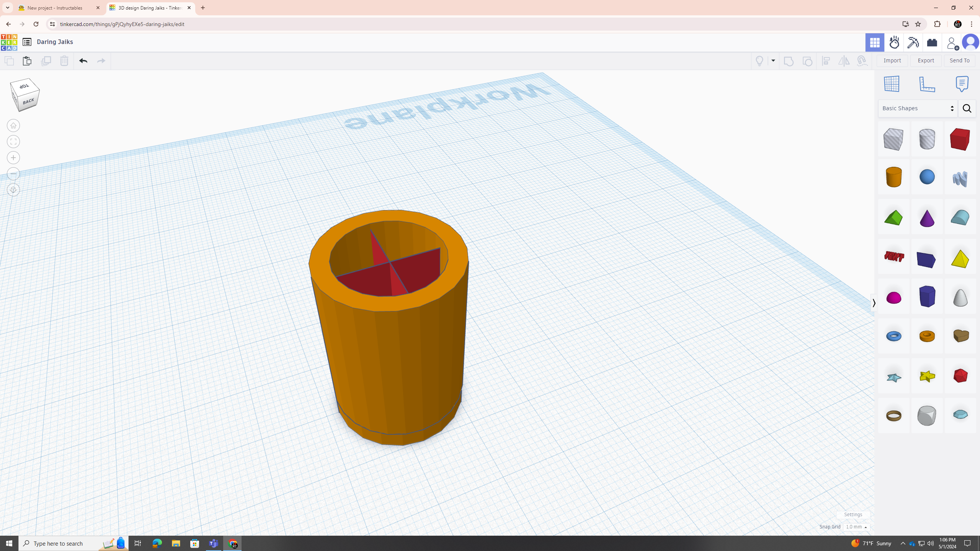Undo the last action
The width and height of the screenshot is (980, 551).
[x=83, y=61]
